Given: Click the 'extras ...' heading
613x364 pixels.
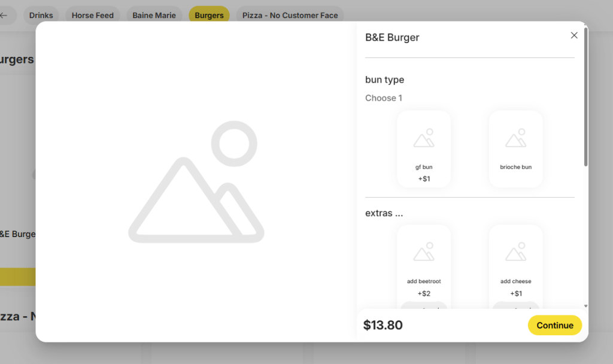Looking at the screenshot, I should (x=384, y=213).
